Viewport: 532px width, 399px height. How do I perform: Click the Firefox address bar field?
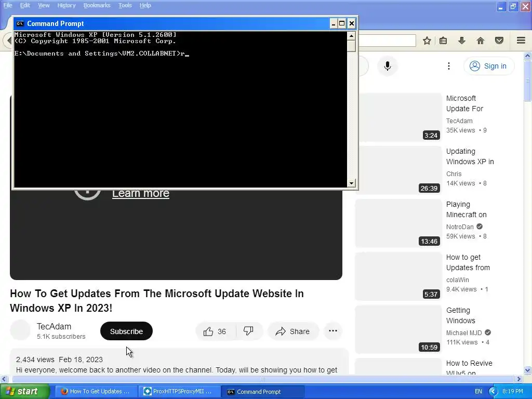coord(387,41)
